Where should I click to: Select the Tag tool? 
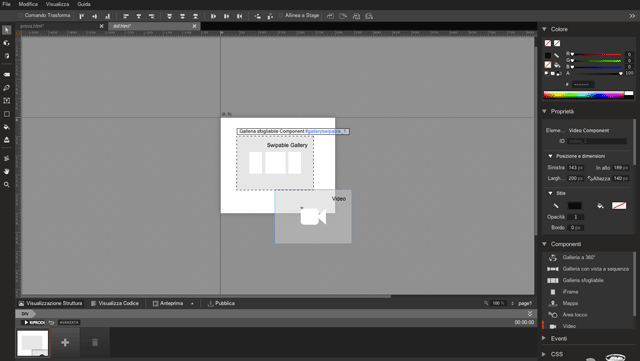click(7, 75)
